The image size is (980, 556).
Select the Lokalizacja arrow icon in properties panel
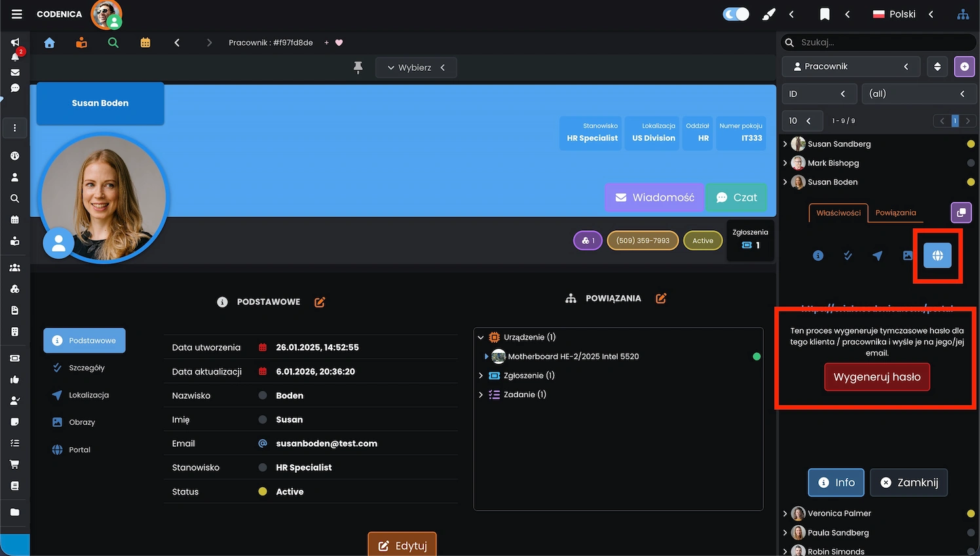coord(877,256)
